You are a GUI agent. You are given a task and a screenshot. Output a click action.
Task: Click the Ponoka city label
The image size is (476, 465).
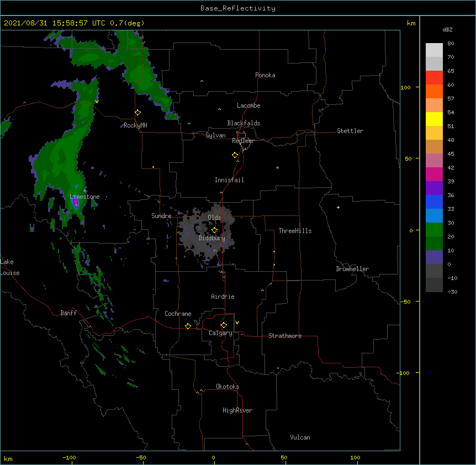click(x=265, y=75)
